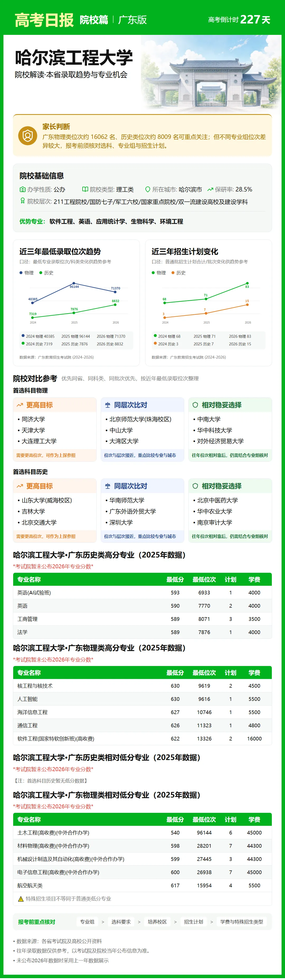Click 更高目标 trend icon under 首选科目物理
285x980 pixels.
(x=20, y=405)
